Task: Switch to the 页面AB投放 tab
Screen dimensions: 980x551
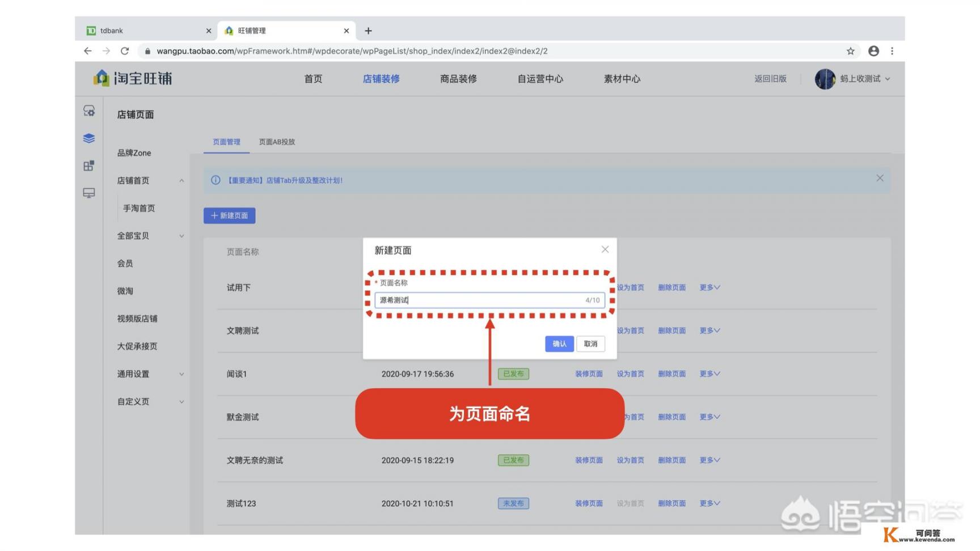Action: click(x=277, y=142)
